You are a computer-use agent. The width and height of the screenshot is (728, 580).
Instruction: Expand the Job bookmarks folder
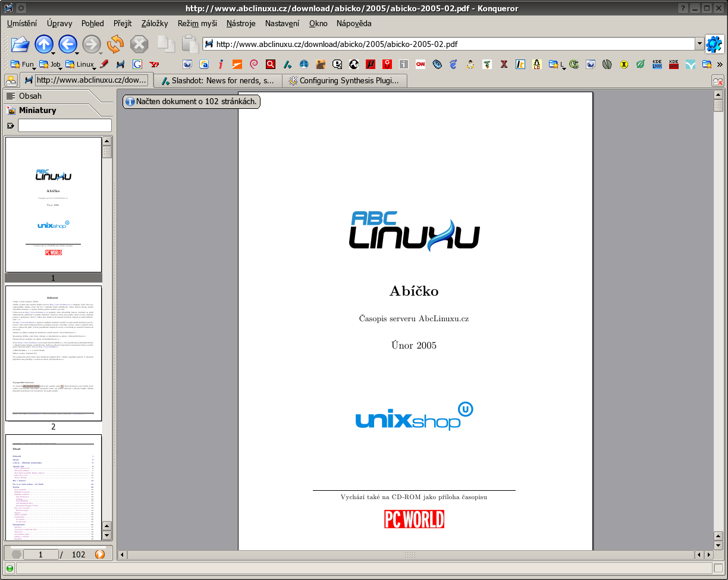[x=51, y=64]
